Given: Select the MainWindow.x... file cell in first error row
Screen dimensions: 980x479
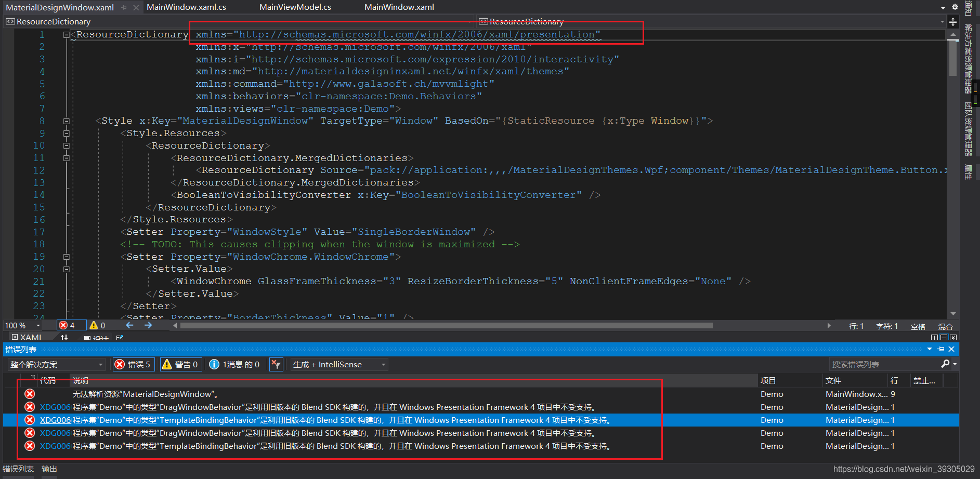Looking at the screenshot, I should (x=856, y=394).
